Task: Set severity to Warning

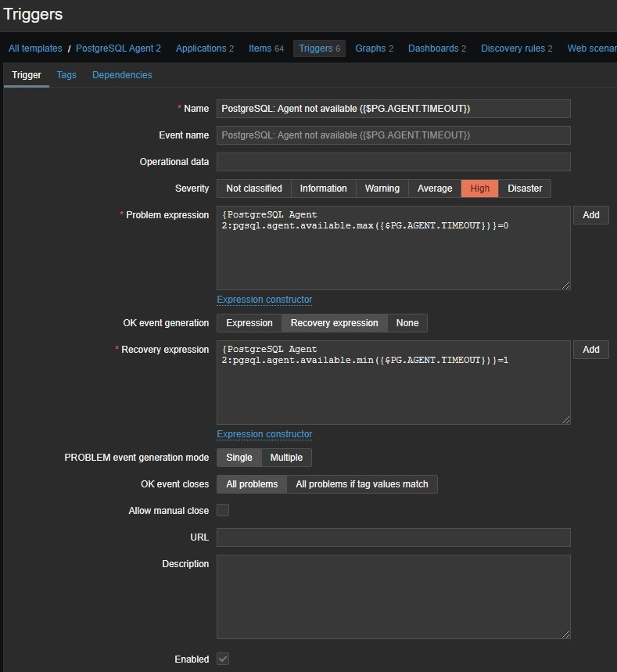Action: (382, 189)
